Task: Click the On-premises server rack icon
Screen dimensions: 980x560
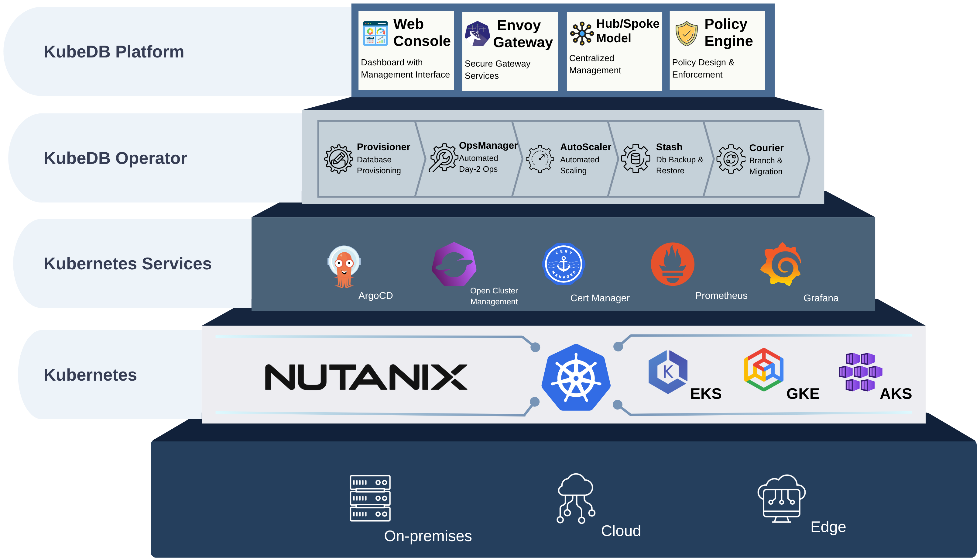Action: [370, 498]
